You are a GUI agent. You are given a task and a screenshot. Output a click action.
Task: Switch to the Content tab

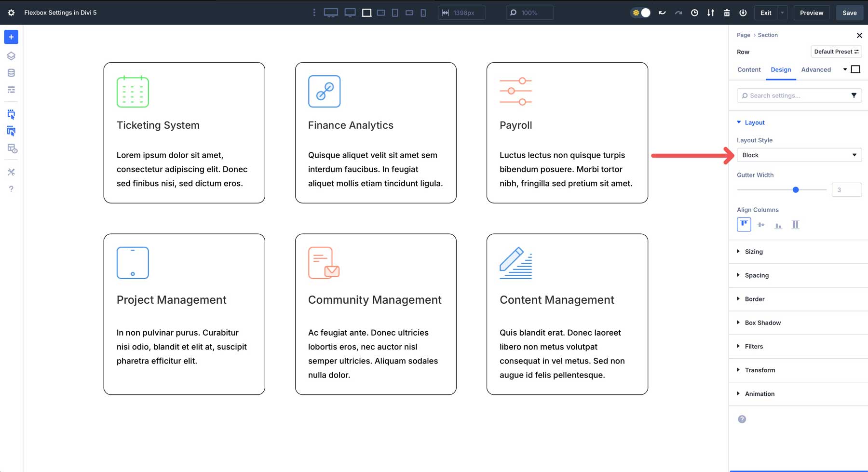(x=748, y=69)
